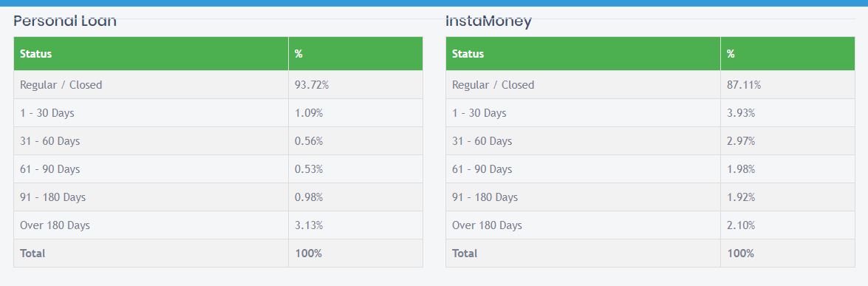Screen dimensions: 868x286
Task: Select InstaMoney Regular / Closed row
Action: (651, 85)
